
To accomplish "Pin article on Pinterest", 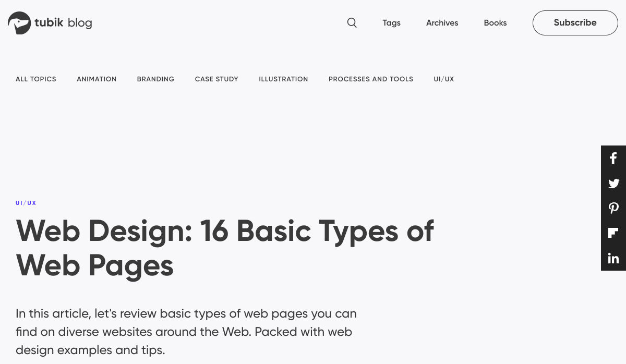I will pyautogui.click(x=613, y=208).
